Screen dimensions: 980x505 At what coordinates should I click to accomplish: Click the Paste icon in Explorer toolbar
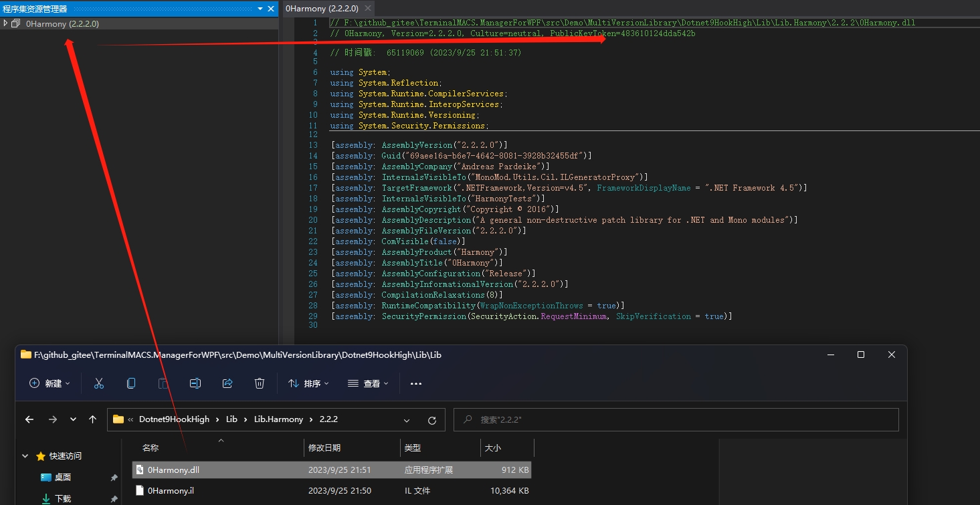coord(163,383)
